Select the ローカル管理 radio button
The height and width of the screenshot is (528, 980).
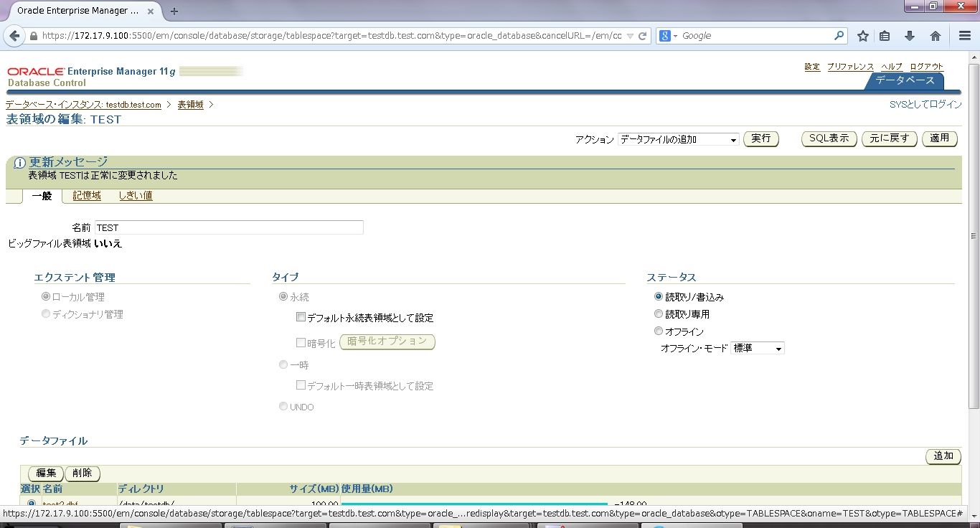click(46, 296)
